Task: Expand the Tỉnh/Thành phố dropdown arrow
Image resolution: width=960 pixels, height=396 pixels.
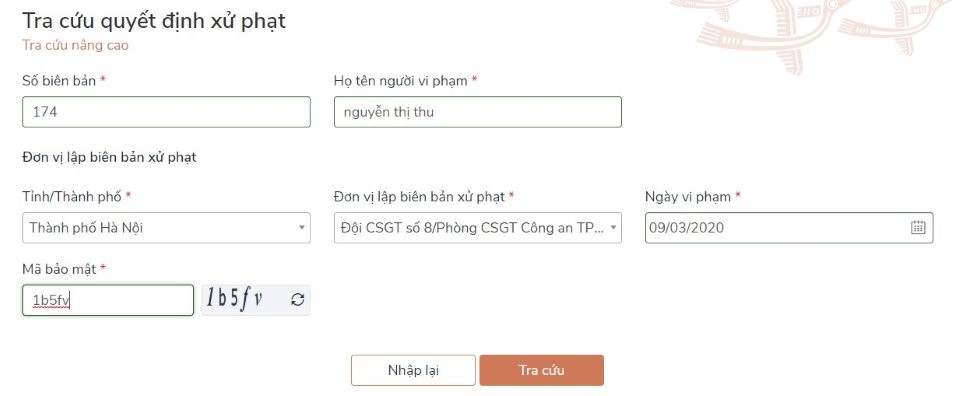Action: pyautogui.click(x=302, y=228)
